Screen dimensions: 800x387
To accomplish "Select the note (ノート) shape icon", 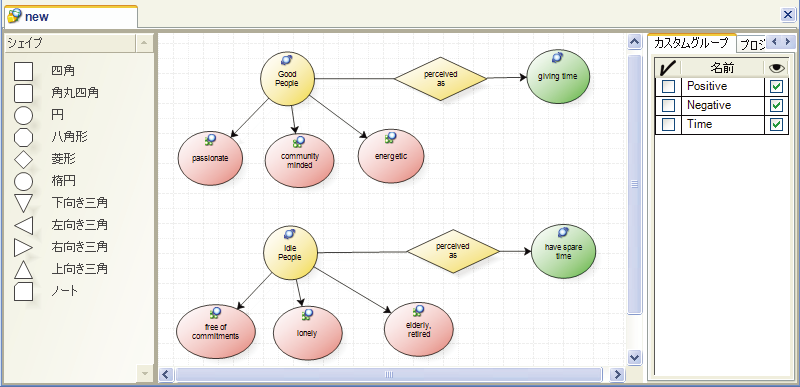I will (x=23, y=291).
